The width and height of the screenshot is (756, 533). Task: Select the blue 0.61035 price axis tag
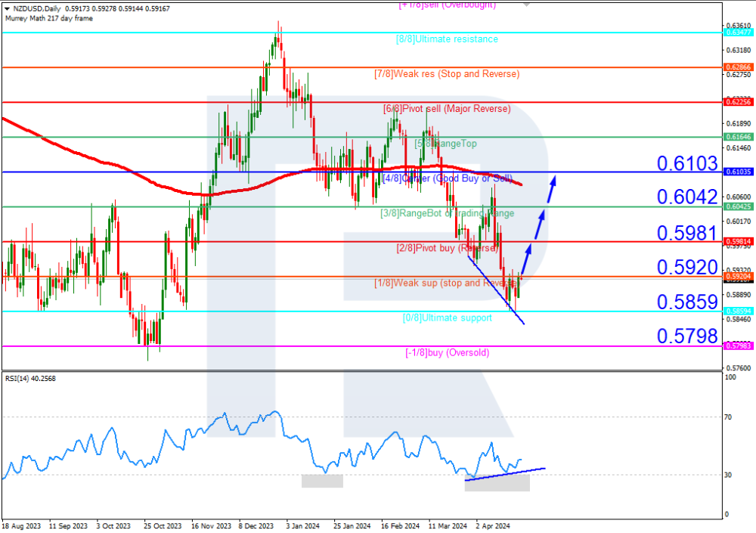738,172
